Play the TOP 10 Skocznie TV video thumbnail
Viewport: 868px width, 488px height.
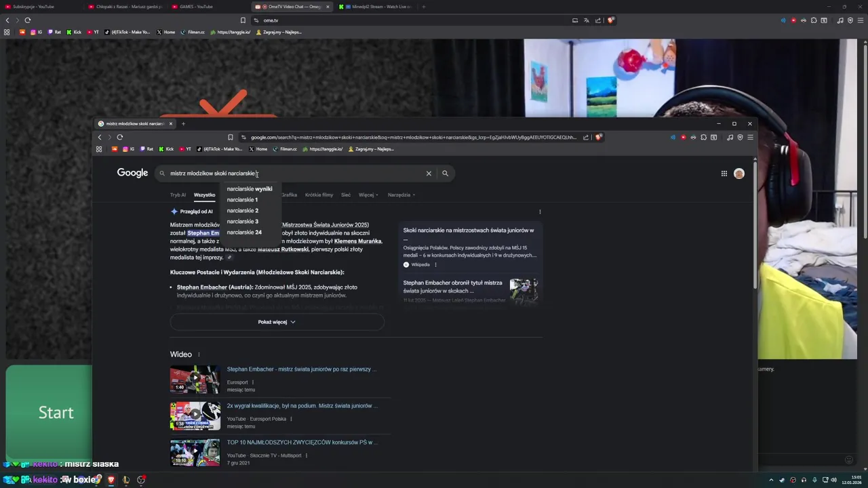pos(195,453)
